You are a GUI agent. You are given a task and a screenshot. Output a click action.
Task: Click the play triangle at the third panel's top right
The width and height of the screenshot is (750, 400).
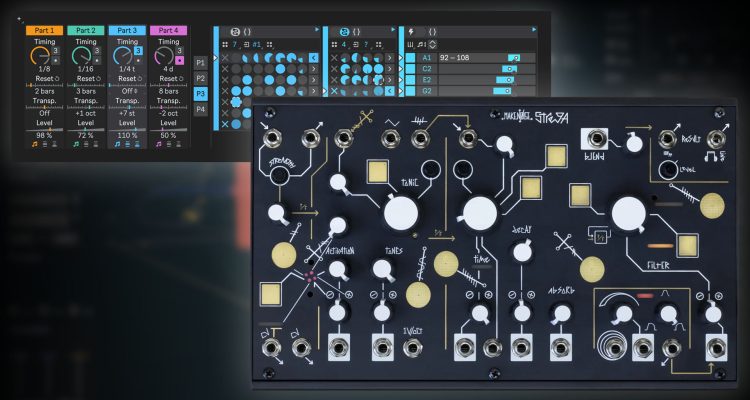[x=534, y=30]
